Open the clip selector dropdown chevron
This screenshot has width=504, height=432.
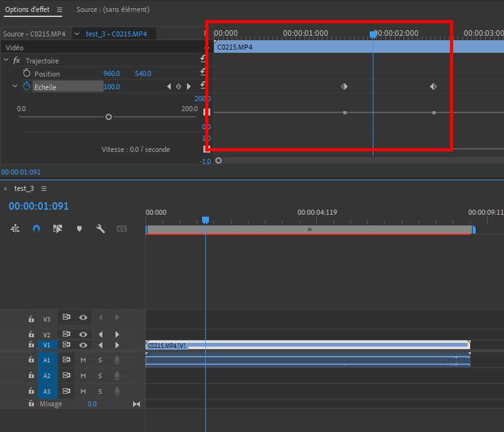(77, 33)
